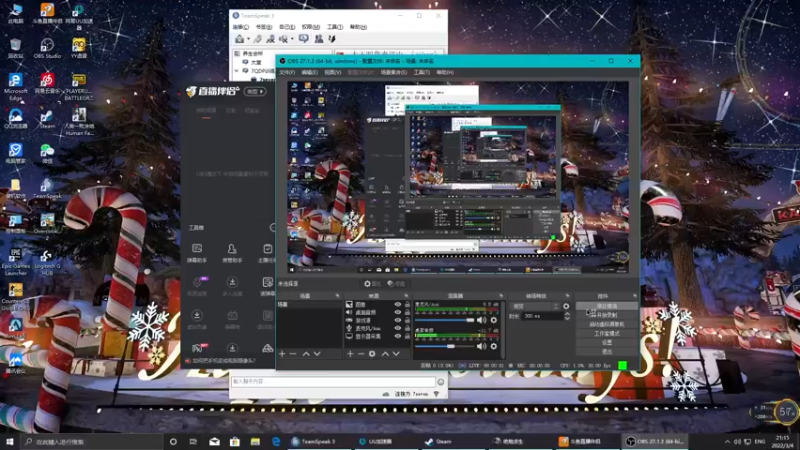Move scene up in scenes list

(x=306, y=354)
